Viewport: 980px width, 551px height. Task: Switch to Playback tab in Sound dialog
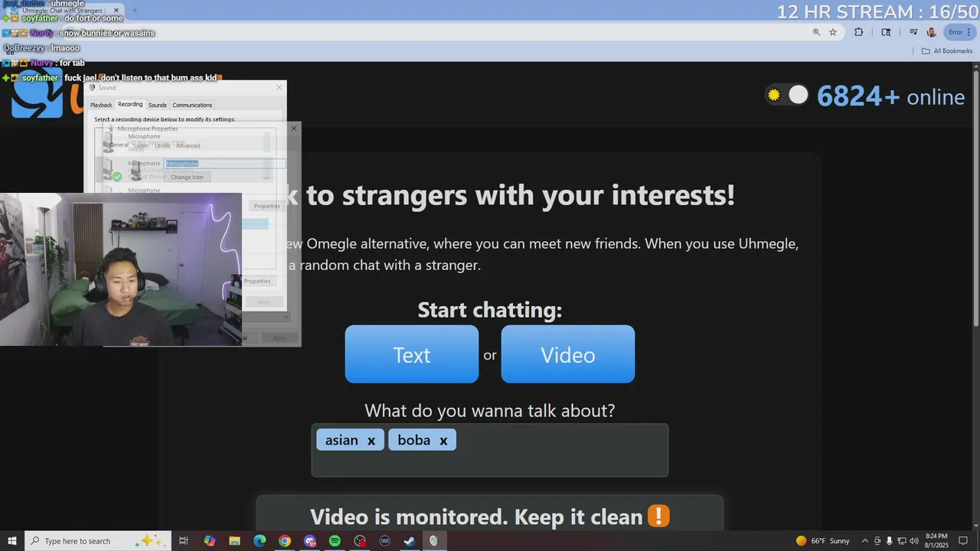click(x=101, y=105)
